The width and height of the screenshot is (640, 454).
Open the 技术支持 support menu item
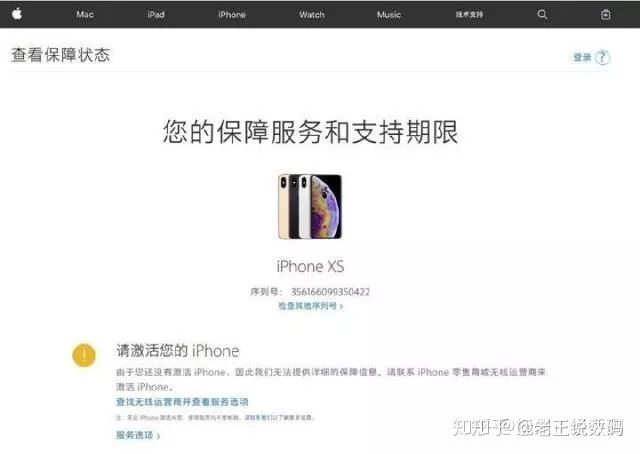469,15
